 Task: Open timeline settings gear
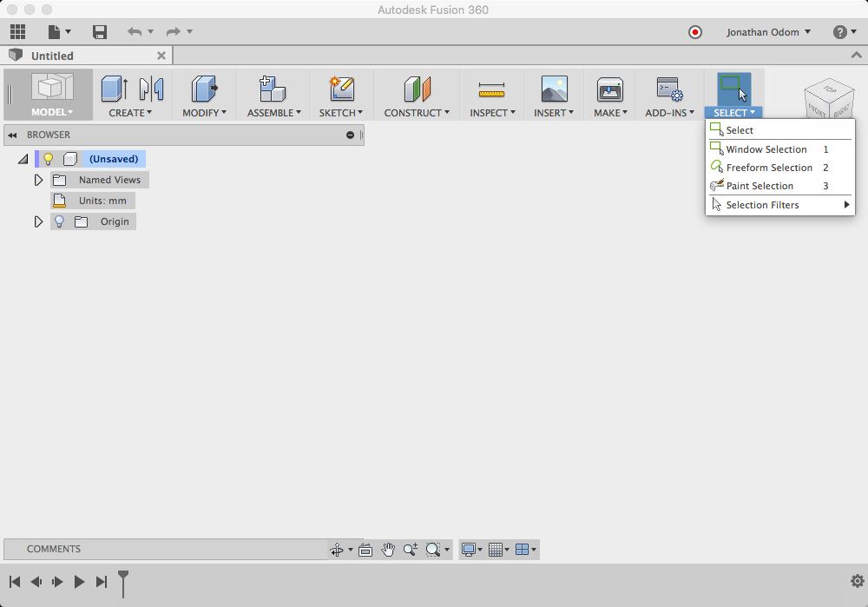coord(857,581)
